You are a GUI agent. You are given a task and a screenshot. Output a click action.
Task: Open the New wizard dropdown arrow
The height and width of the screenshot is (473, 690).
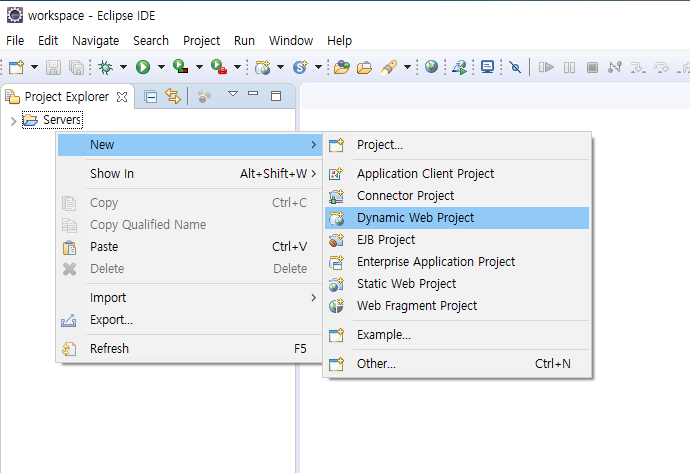[34, 67]
